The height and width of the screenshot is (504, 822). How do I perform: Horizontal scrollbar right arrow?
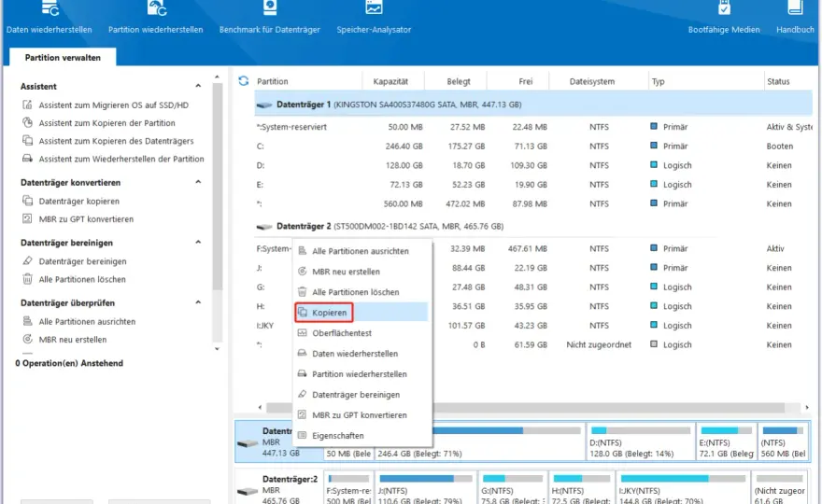[807, 407]
